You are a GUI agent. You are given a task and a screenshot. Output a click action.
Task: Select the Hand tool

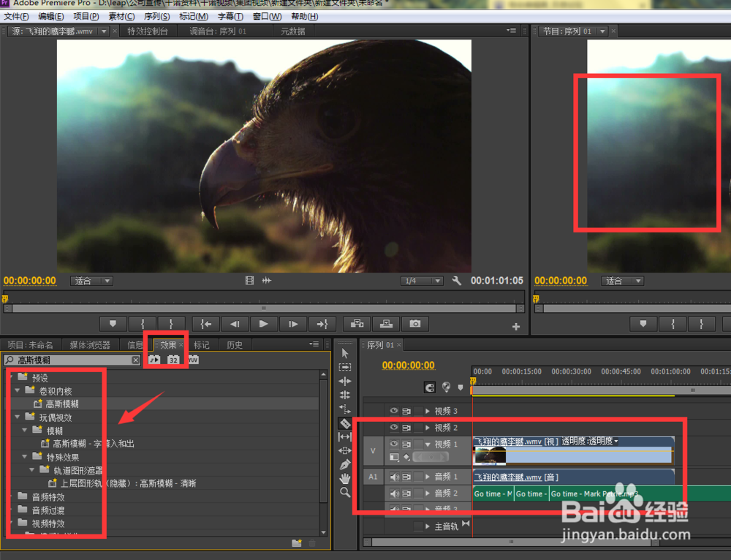[345, 478]
